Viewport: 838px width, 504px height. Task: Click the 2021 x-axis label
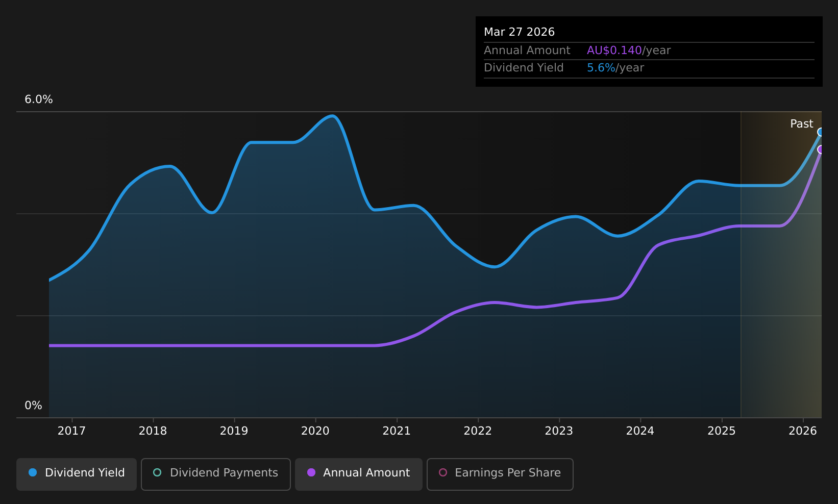(397, 431)
